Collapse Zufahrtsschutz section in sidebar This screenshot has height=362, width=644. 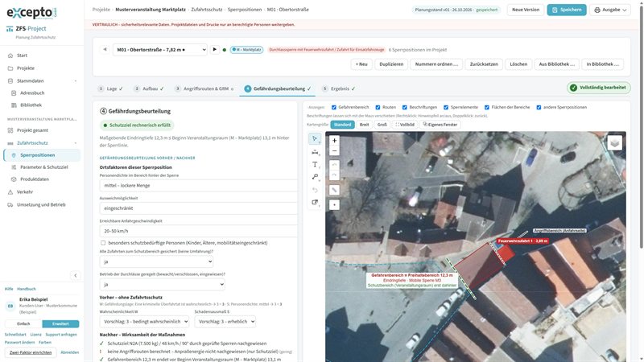(42, 143)
